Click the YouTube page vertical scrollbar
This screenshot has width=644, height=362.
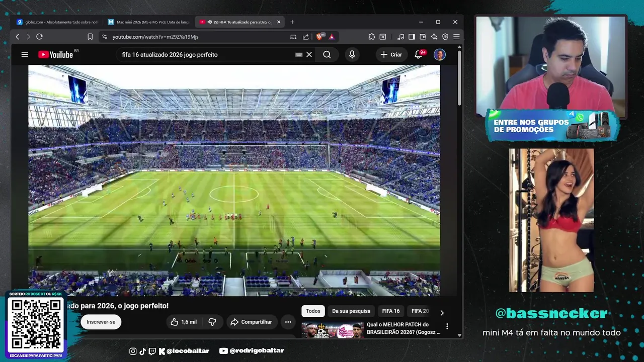click(459, 78)
